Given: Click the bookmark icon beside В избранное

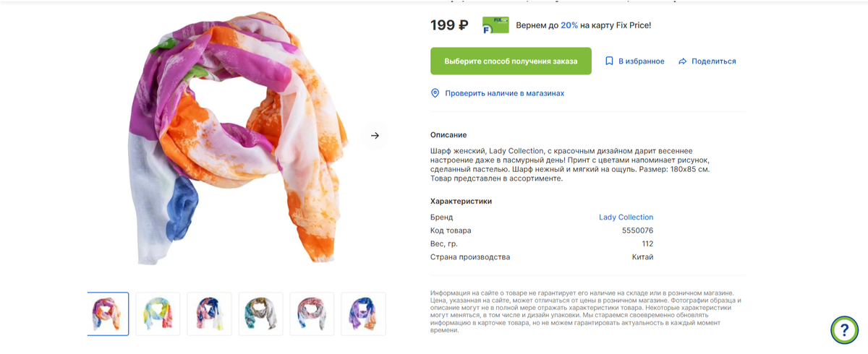Looking at the screenshot, I should point(609,61).
